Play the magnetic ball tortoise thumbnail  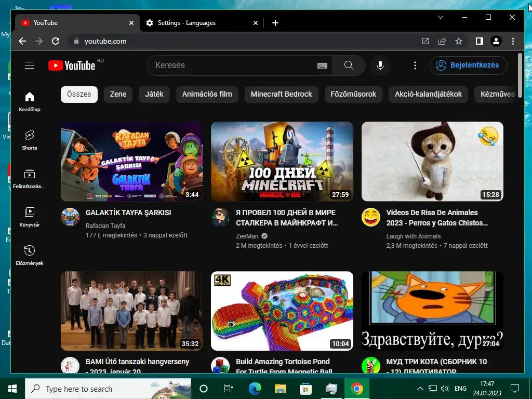[x=282, y=311]
